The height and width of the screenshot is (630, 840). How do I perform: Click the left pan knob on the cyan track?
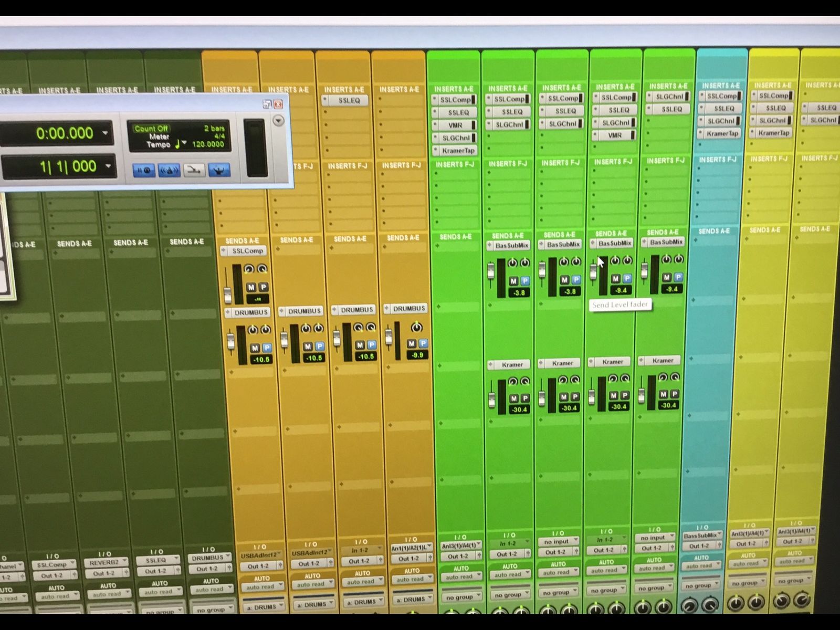689,605
